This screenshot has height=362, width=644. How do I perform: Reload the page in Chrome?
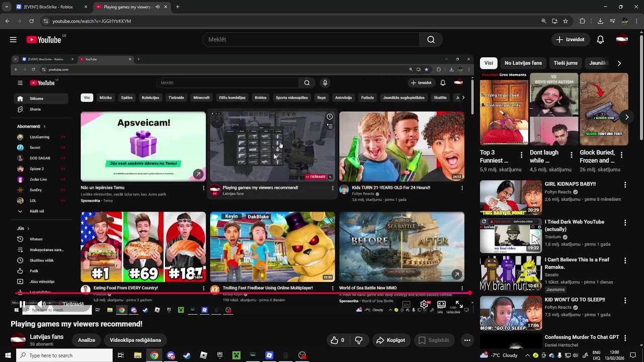(x=31, y=21)
